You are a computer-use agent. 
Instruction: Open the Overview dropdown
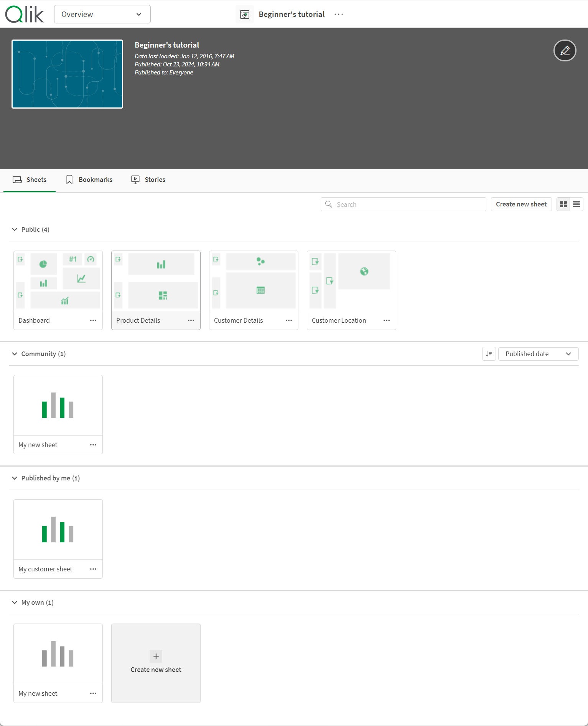point(102,15)
